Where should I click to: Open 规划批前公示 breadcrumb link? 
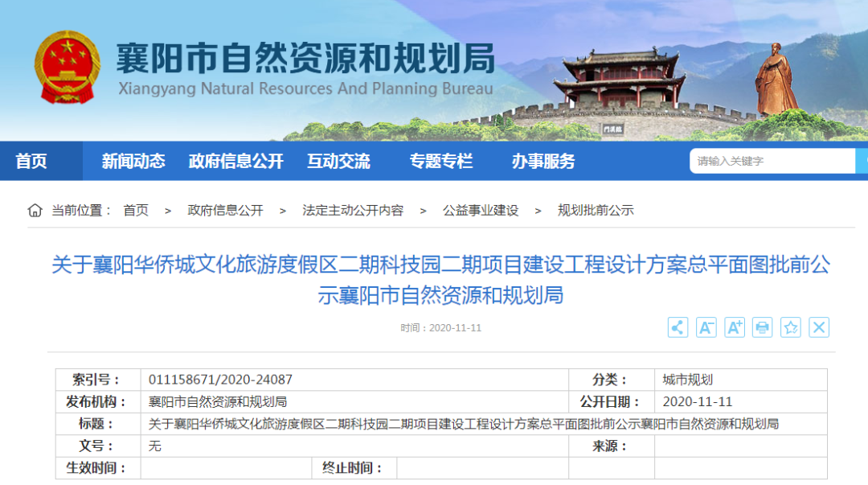click(596, 211)
